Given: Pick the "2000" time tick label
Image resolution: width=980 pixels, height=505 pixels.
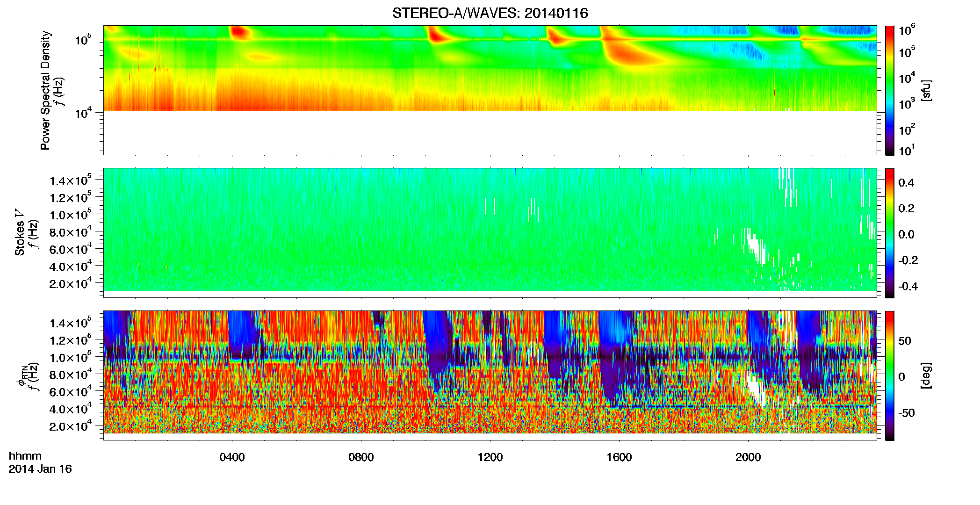Looking at the screenshot, I should [x=748, y=457].
